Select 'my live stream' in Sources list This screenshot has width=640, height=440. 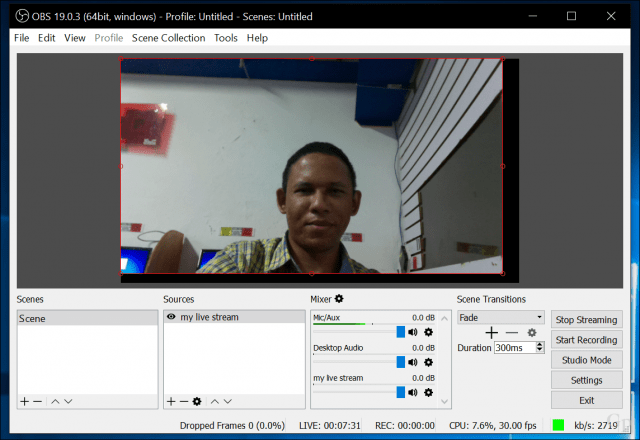(234, 317)
